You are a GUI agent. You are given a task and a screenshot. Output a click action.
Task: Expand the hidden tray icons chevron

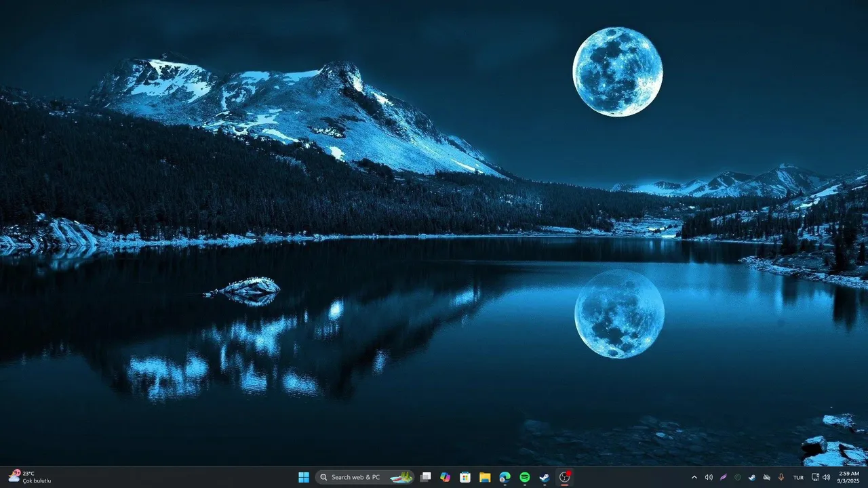tap(694, 477)
